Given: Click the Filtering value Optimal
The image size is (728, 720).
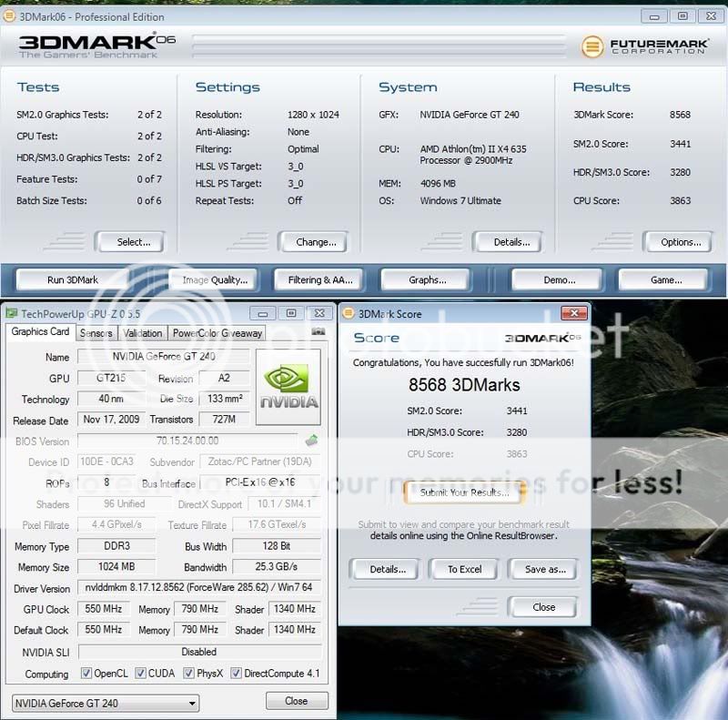Looking at the screenshot, I should click(x=303, y=149).
